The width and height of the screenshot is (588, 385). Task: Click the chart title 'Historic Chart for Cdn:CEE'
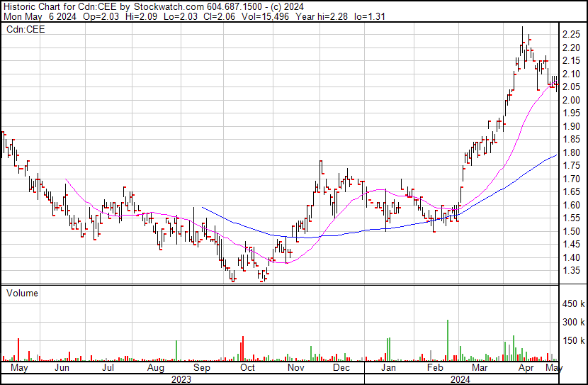(x=62, y=7)
